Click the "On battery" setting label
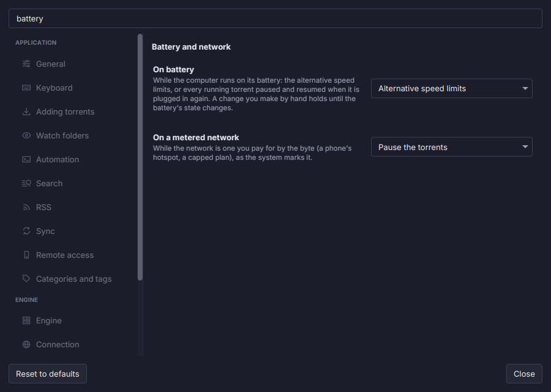Viewport: 551px width, 392px height. tap(173, 69)
